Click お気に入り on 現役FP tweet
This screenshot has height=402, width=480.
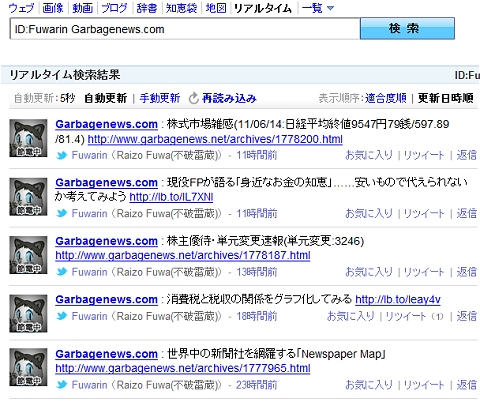[369, 214]
